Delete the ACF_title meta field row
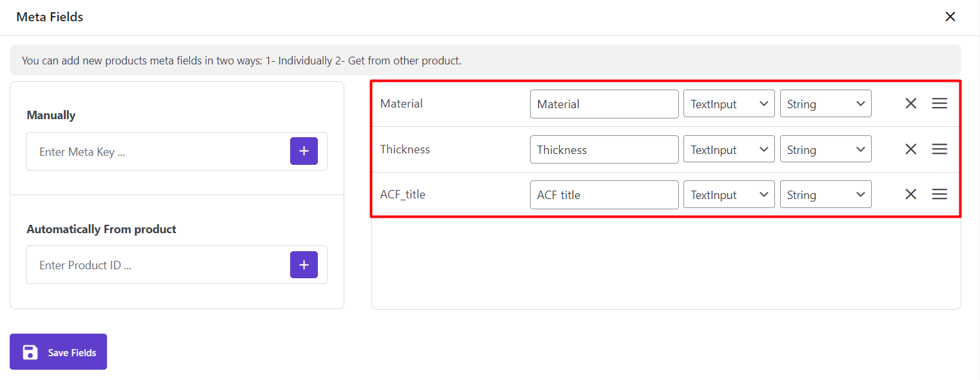 pyautogui.click(x=910, y=195)
